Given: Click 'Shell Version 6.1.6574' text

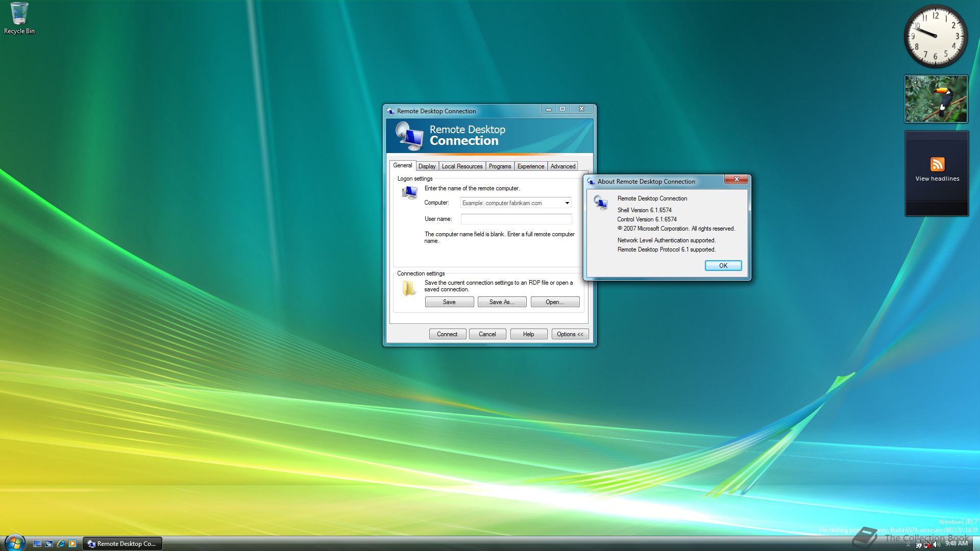Looking at the screenshot, I should coord(644,210).
